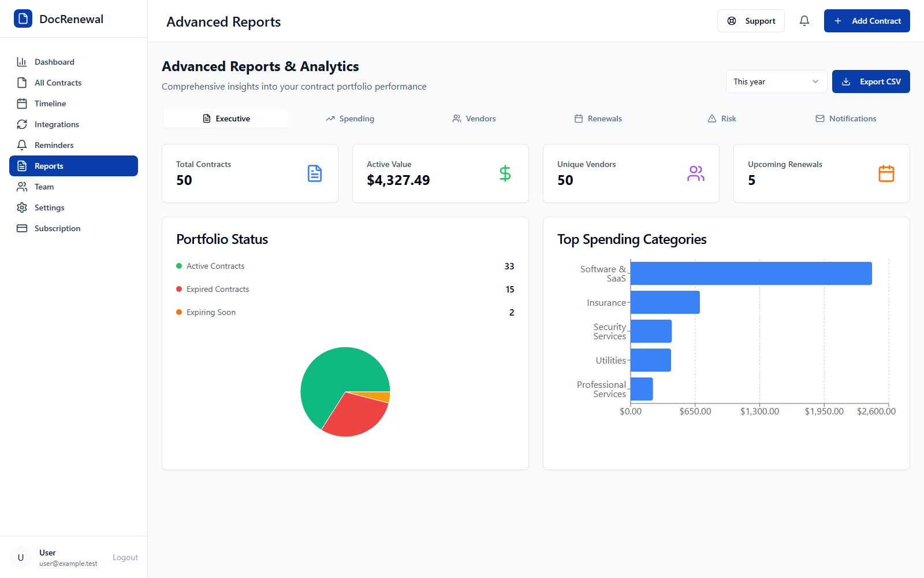924x578 pixels.
Task: Click the Insurance bar in chart
Action: 665,302
